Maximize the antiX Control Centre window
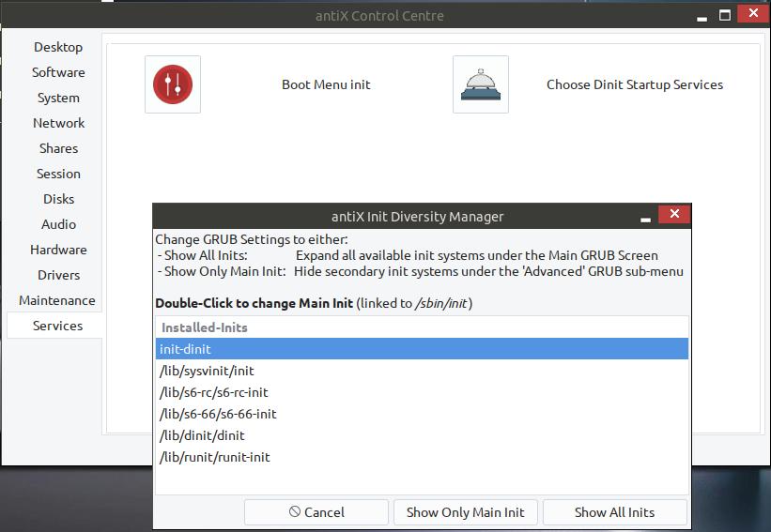Viewport: 771px width, 532px height. (x=725, y=15)
